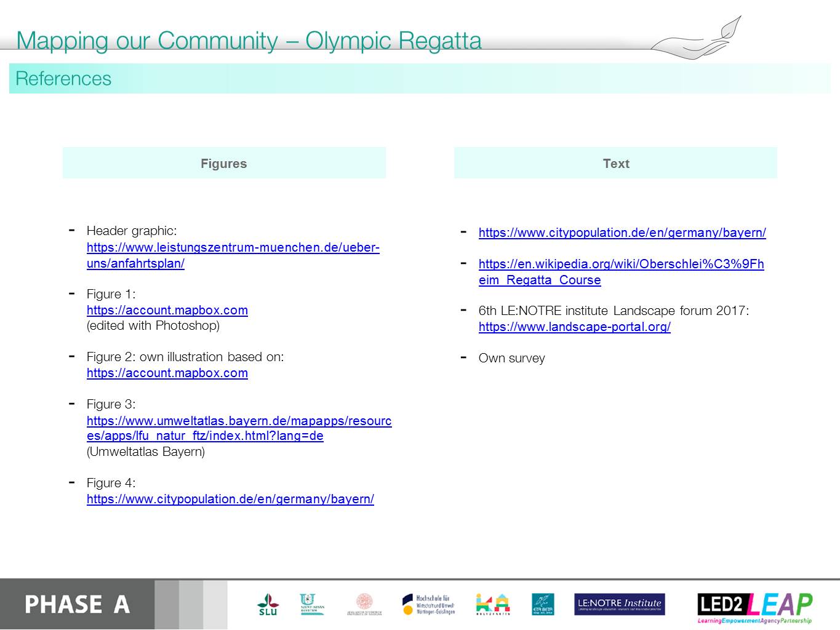Screen dimensions: 840x630
Task: Click the hand-and-leaf graphic in the header
Action: pos(697,38)
